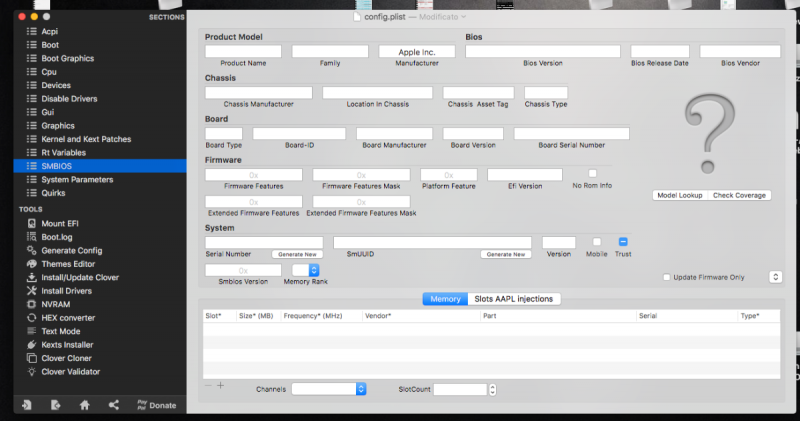Click the export config icon in bottom toolbar
Viewport: 800px width, 421px height.
(56, 405)
